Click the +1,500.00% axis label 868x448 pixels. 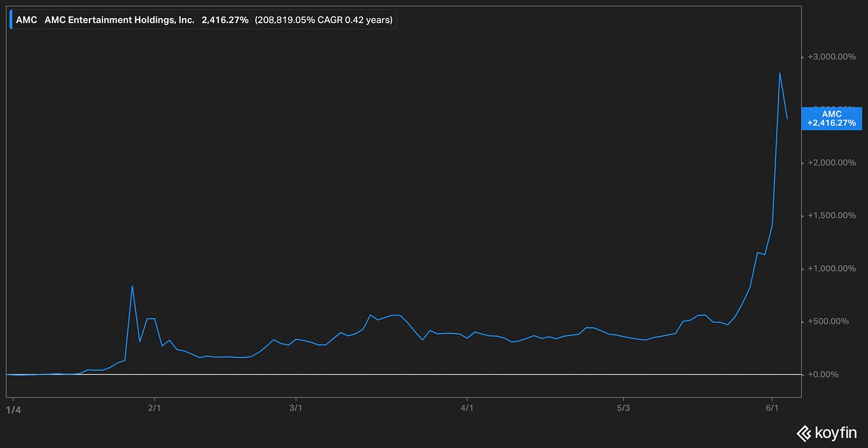pyautogui.click(x=832, y=216)
